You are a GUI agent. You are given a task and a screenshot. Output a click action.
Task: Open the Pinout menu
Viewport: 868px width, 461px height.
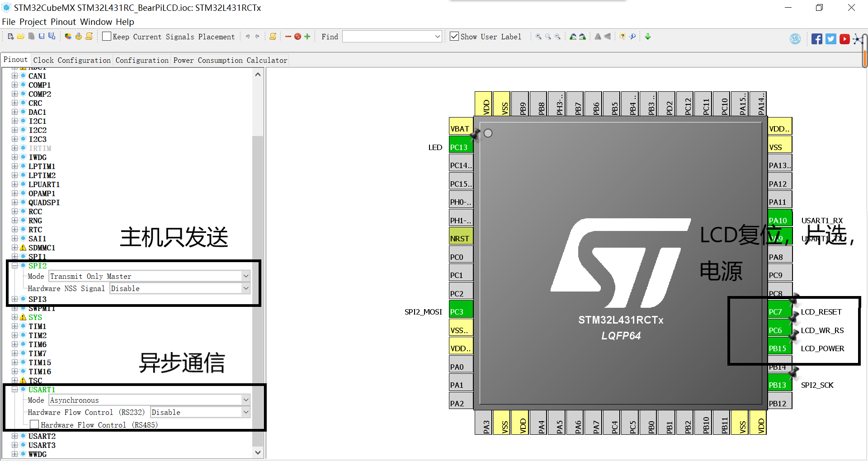pyautogui.click(x=63, y=22)
